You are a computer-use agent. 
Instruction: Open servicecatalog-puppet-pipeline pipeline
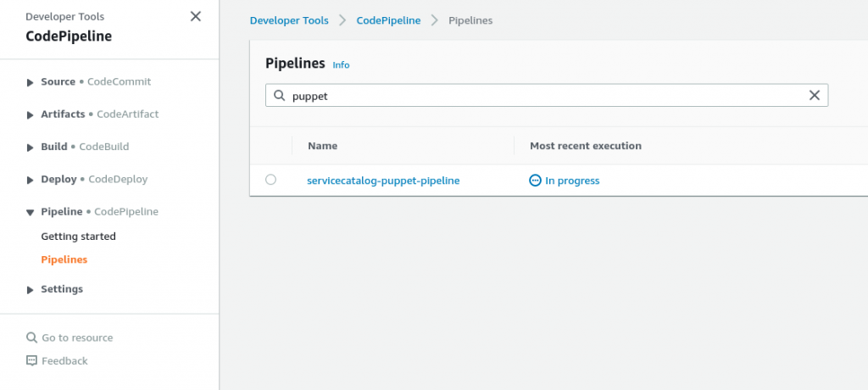point(383,181)
